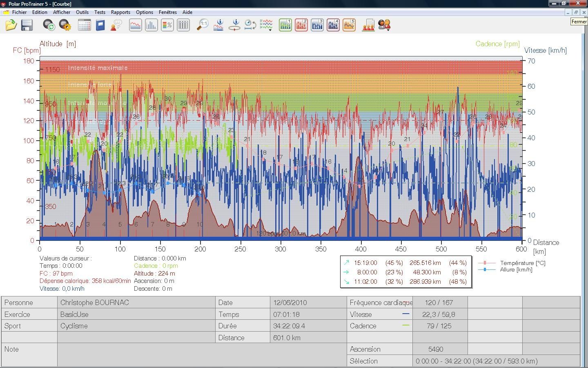The width and height of the screenshot is (588, 368).
Task: Open the blue training diary book icon
Action: 100,25
